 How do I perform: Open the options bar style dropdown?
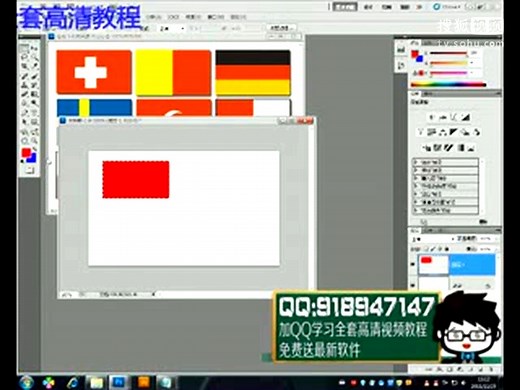172,29
